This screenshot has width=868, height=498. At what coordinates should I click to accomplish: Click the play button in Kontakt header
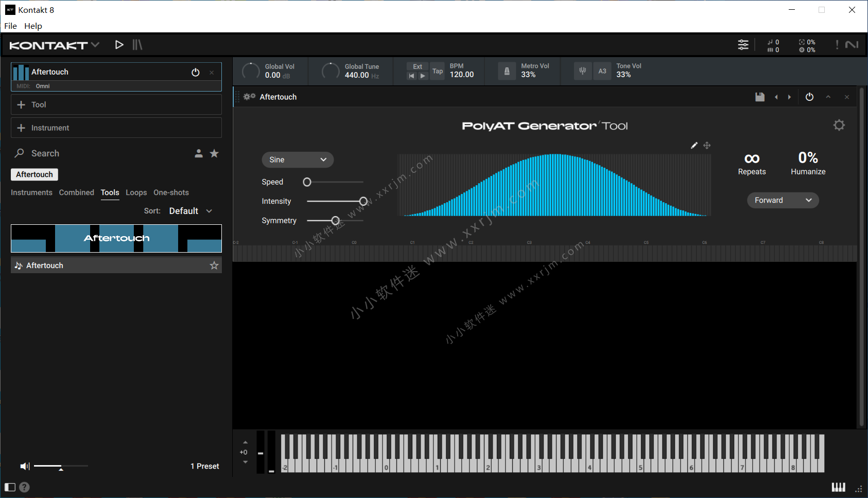pyautogui.click(x=119, y=45)
